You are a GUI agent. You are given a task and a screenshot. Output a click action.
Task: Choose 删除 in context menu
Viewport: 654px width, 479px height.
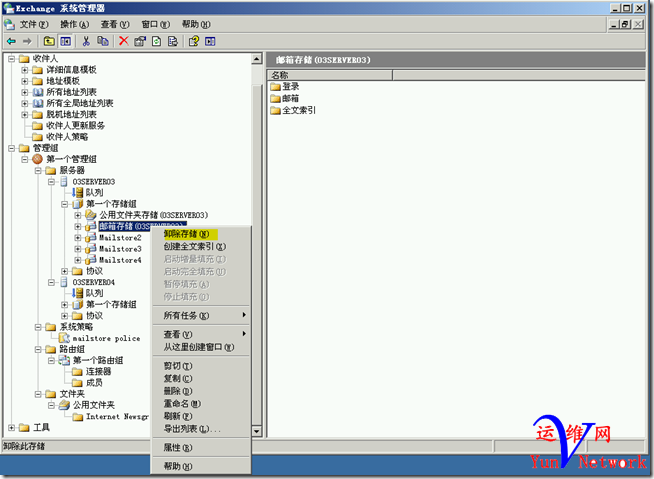(201, 391)
